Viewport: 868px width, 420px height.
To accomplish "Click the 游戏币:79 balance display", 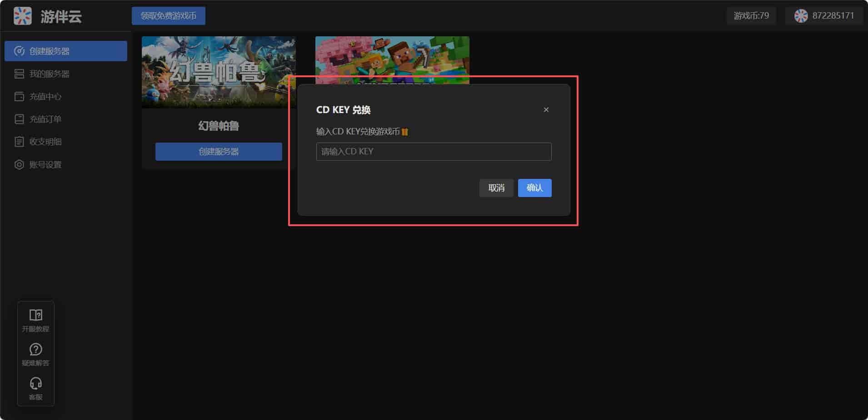I will pyautogui.click(x=751, y=16).
